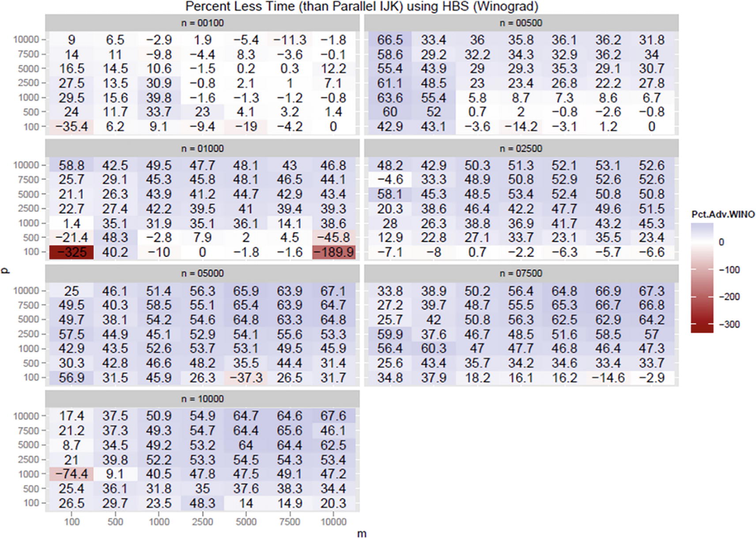Click the cell value '30.9'
This screenshot has height=538, width=756.
159,83
